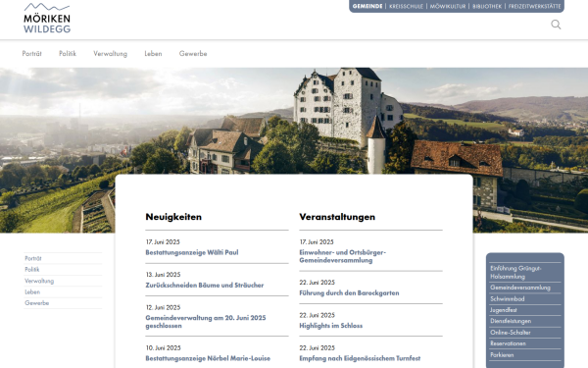Open Empfang nach Eidgenössischem Turnfest event
The image size is (588, 368).
tap(360, 358)
